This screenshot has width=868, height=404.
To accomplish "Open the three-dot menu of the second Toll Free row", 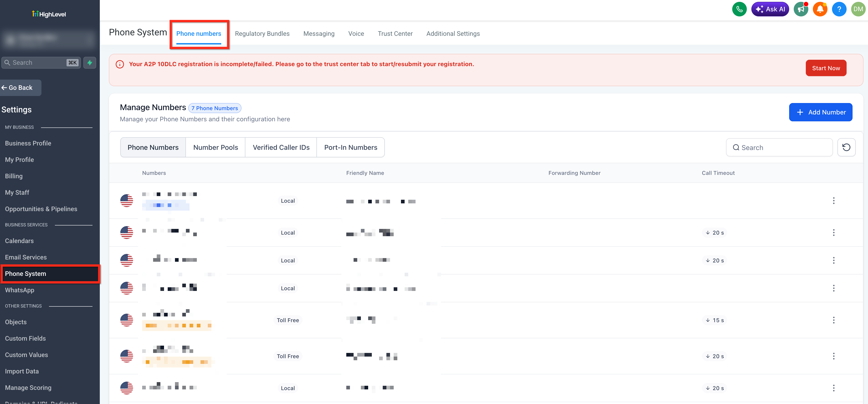I will (x=834, y=356).
